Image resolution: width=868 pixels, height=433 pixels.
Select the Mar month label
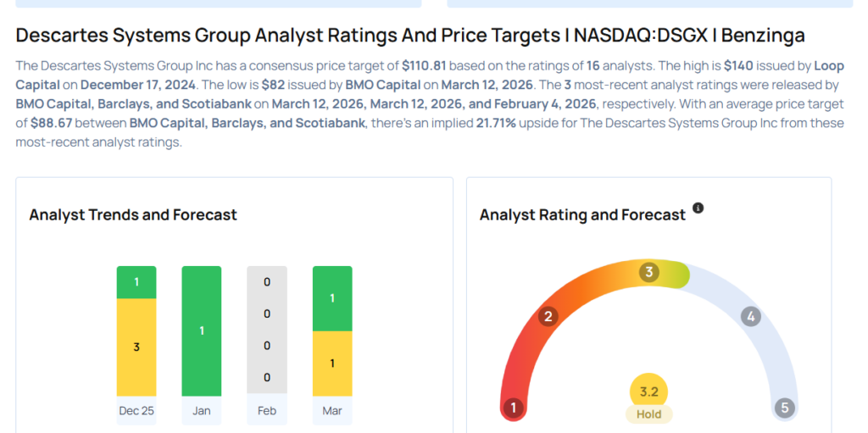(332, 410)
